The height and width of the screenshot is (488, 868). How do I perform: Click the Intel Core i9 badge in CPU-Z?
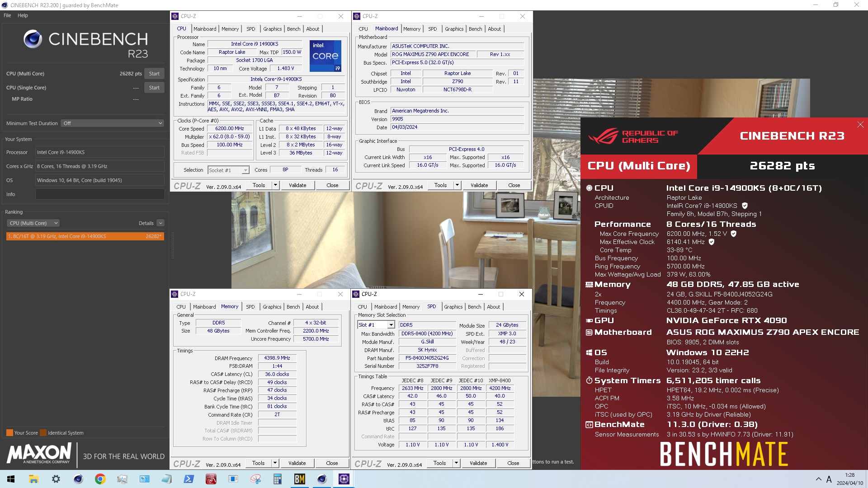coord(325,56)
